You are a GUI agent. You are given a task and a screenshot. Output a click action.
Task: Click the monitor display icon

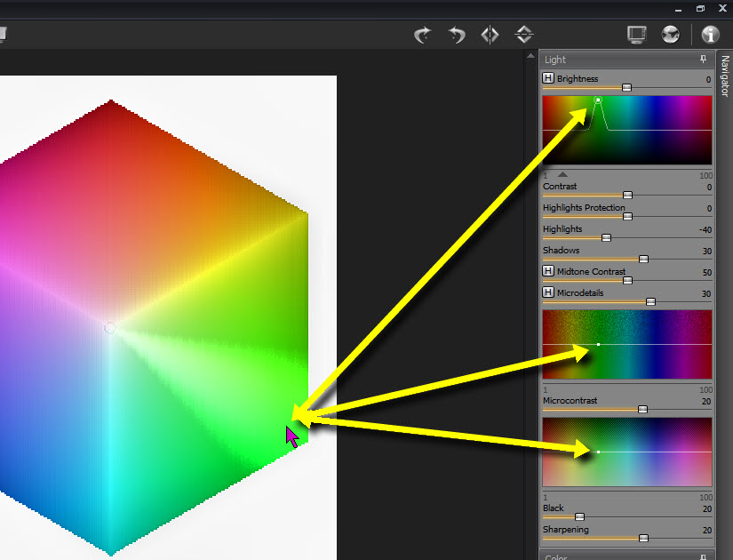[x=637, y=35]
